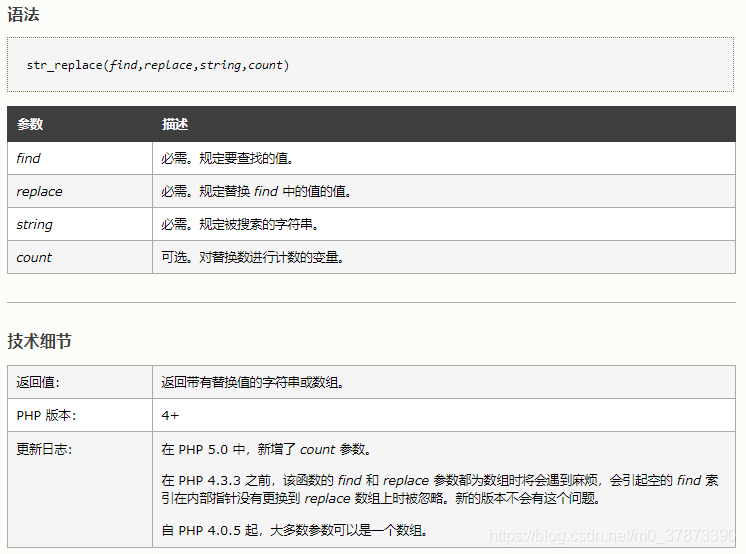
Task: Click the 语法 heading
Action: coord(23,15)
